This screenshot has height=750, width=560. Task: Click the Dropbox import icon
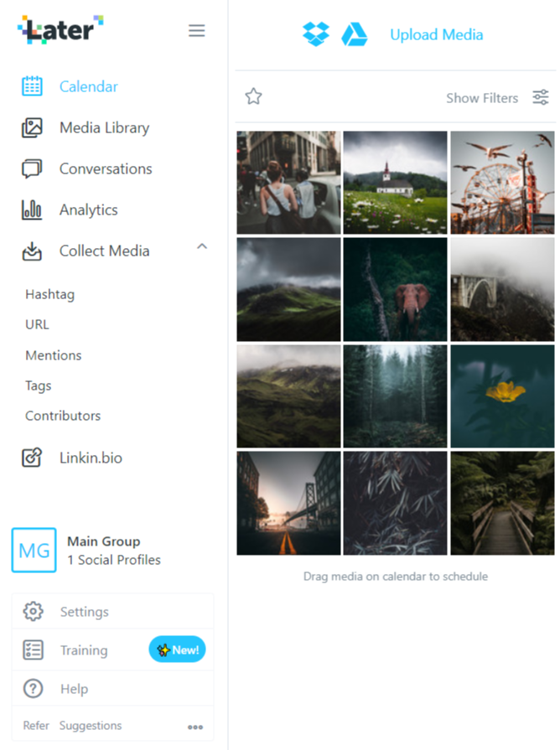coord(316,34)
